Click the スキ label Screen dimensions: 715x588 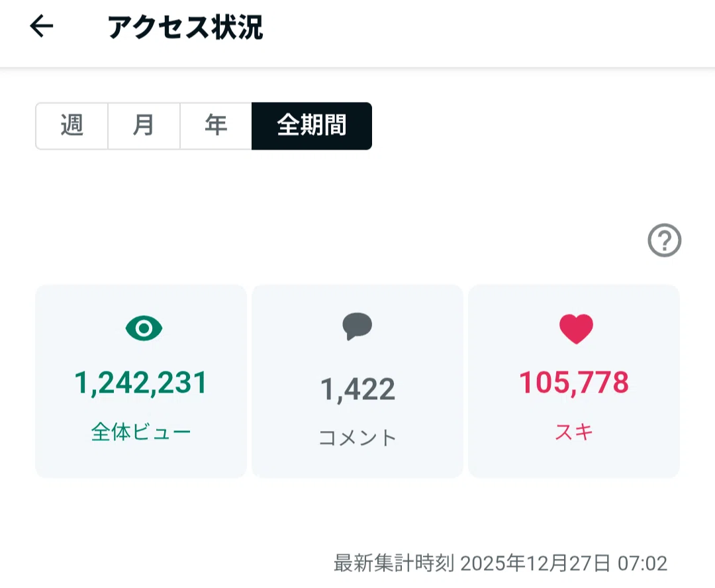click(574, 432)
